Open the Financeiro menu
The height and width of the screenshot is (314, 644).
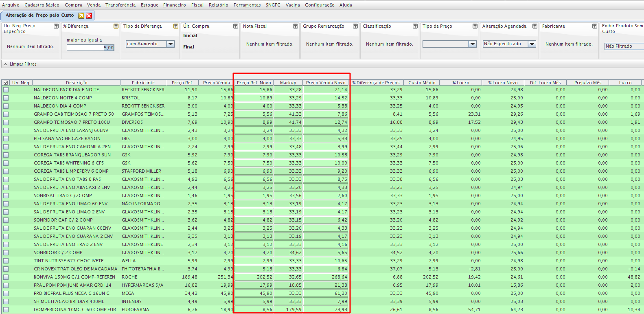point(174,5)
